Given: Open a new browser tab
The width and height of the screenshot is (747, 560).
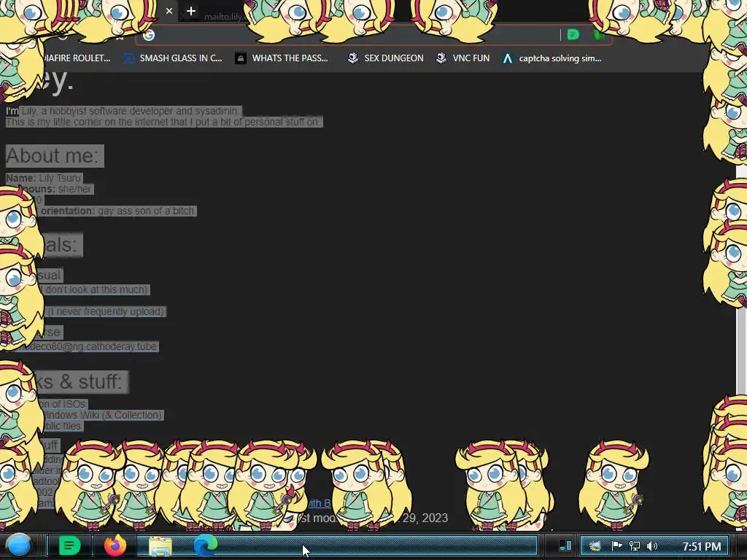Looking at the screenshot, I should point(190,11).
